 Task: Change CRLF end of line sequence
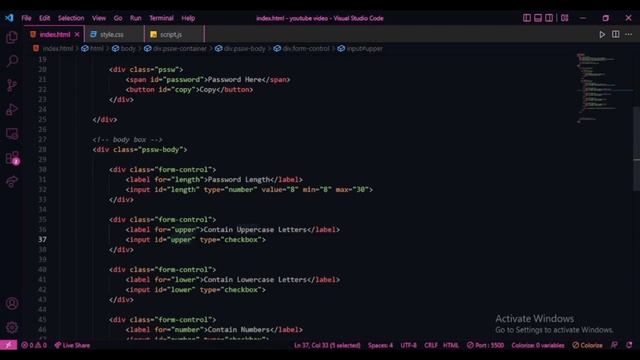pyautogui.click(x=431, y=345)
